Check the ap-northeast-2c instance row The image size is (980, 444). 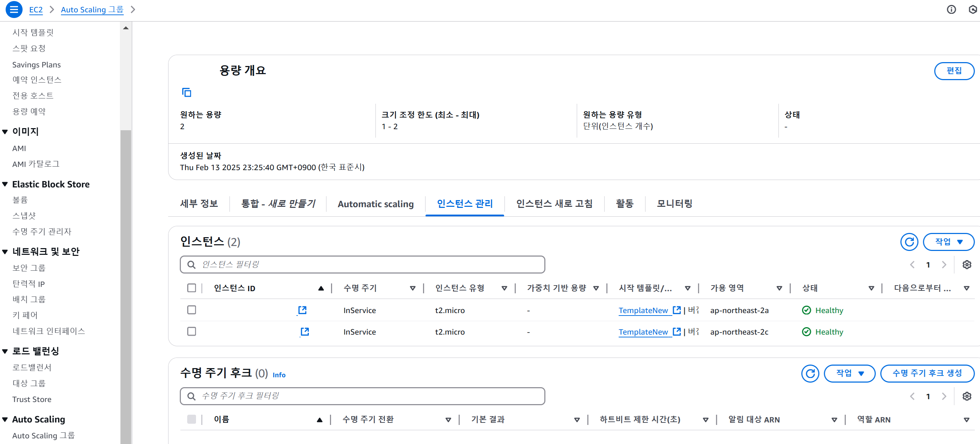coord(191,332)
